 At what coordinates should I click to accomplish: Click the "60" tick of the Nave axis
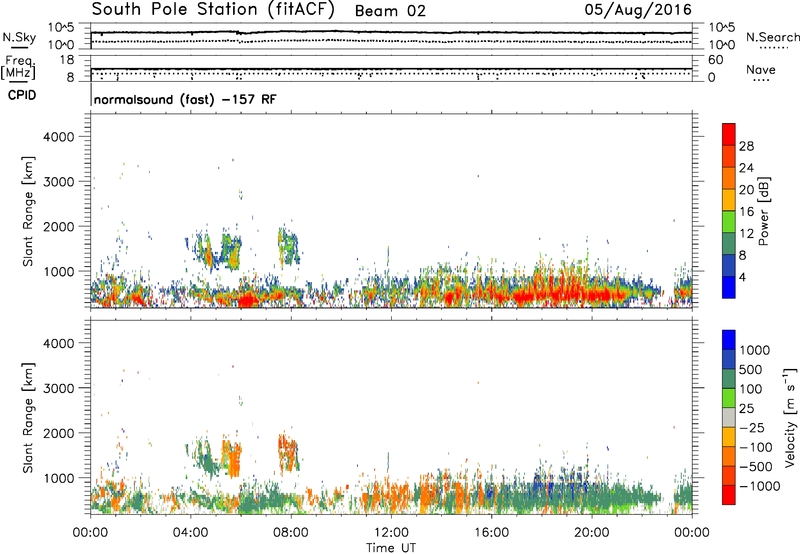pos(715,60)
